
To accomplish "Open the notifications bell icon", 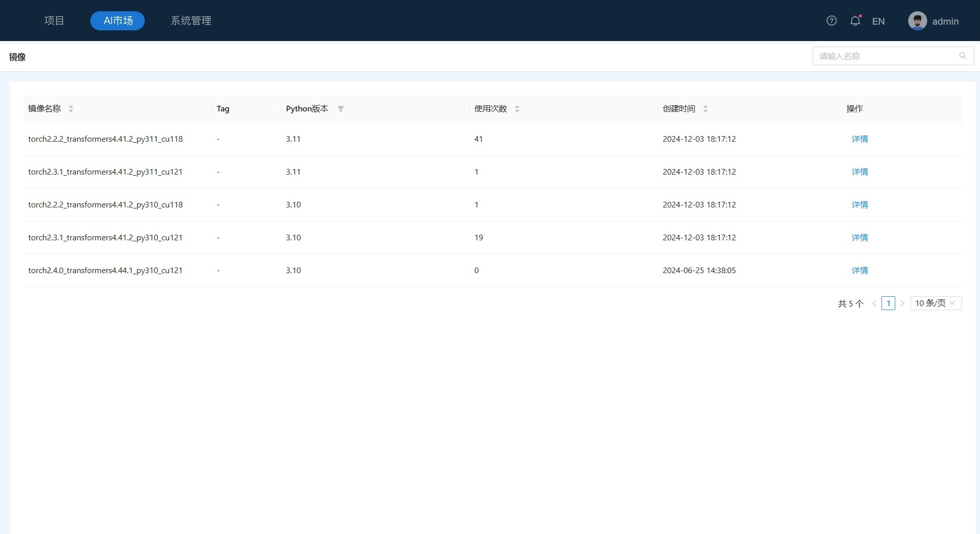I will point(855,21).
